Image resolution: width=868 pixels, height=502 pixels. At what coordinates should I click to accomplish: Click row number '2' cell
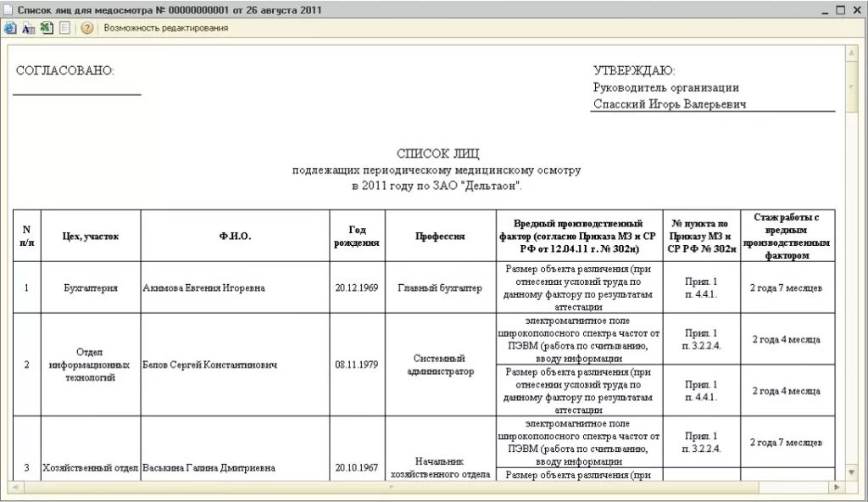point(26,365)
